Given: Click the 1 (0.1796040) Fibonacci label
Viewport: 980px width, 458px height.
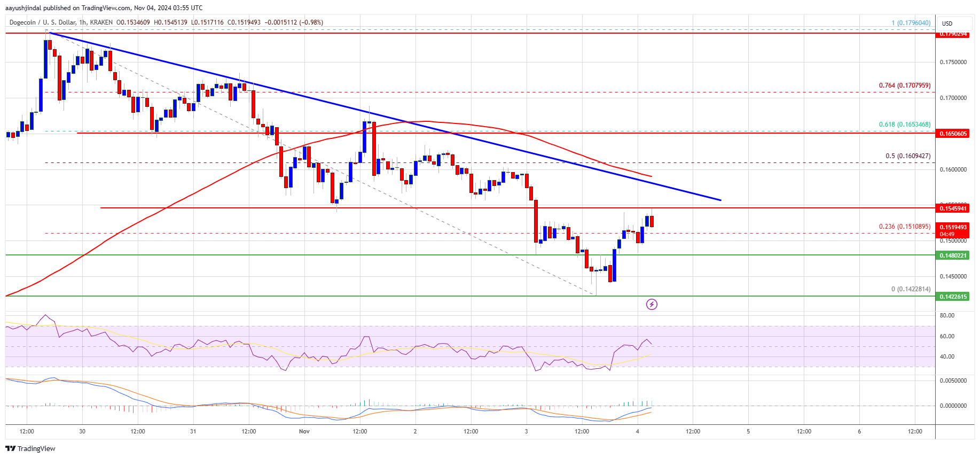Looking at the screenshot, I should 911,23.
